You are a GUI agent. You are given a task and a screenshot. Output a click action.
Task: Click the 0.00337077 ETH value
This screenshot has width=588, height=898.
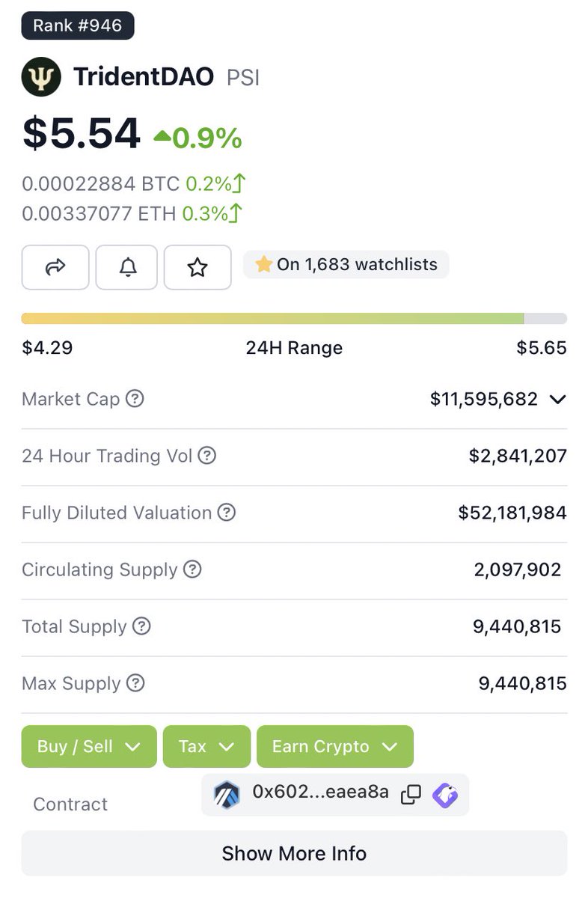coord(99,214)
